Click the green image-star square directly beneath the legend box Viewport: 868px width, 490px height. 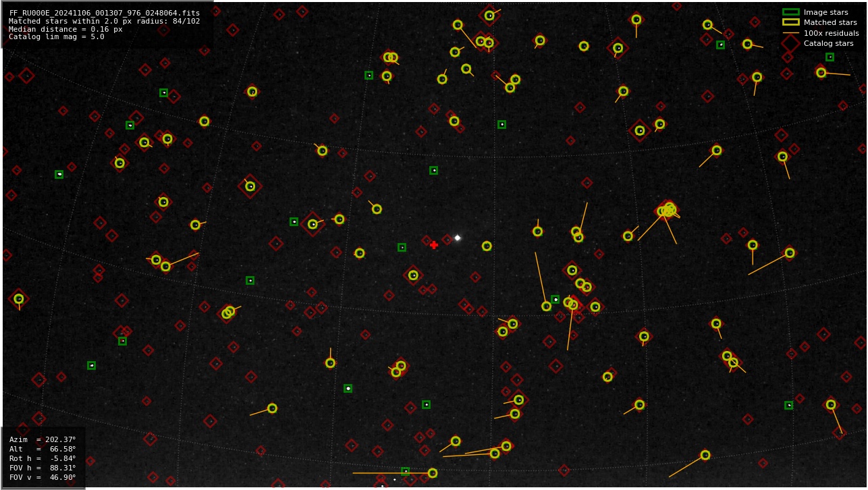coord(830,57)
